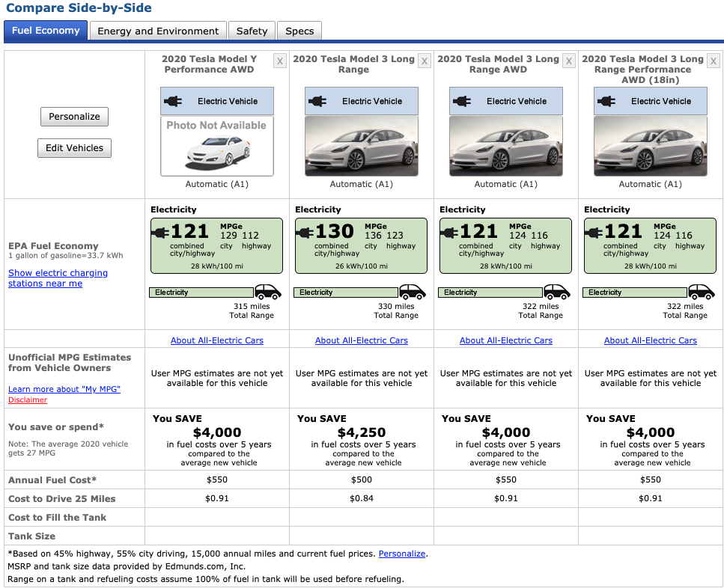The height and width of the screenshot is (588, 724).
Task: Click Electricity range bar in Model 3 Long Range AWD column
Action: point(490,293)
